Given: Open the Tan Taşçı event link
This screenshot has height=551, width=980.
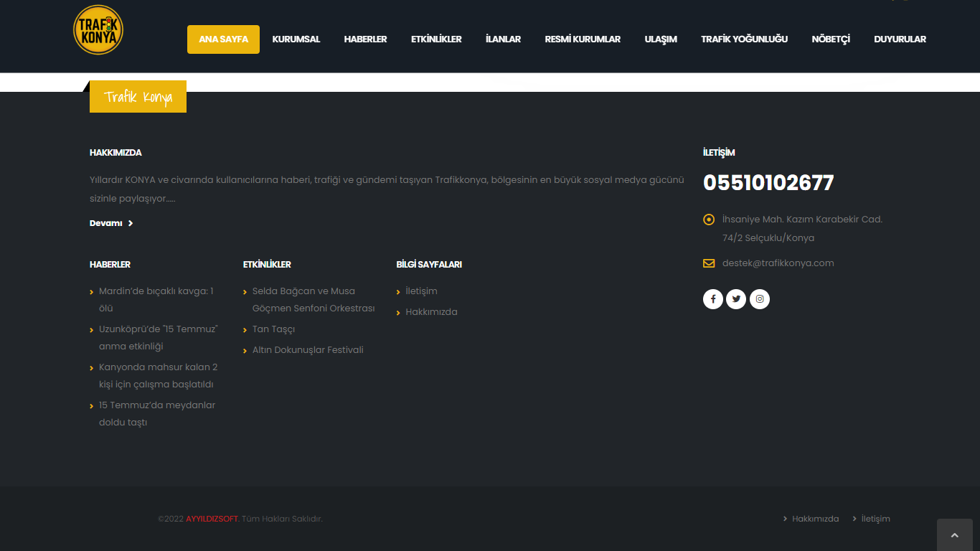Looking at the screenshot, I should point(273,329).
